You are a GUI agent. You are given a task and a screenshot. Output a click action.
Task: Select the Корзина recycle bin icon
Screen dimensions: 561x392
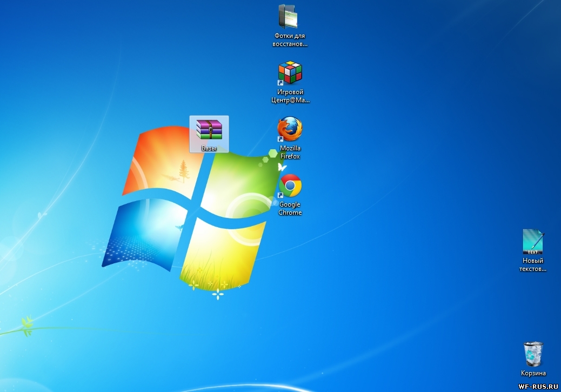point(533,354)
